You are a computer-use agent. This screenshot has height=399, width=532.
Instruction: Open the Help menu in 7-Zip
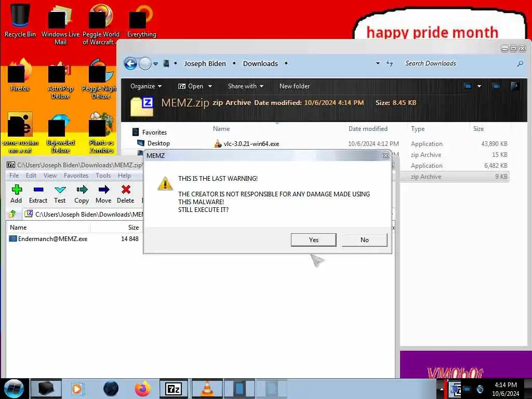[125, 176]
